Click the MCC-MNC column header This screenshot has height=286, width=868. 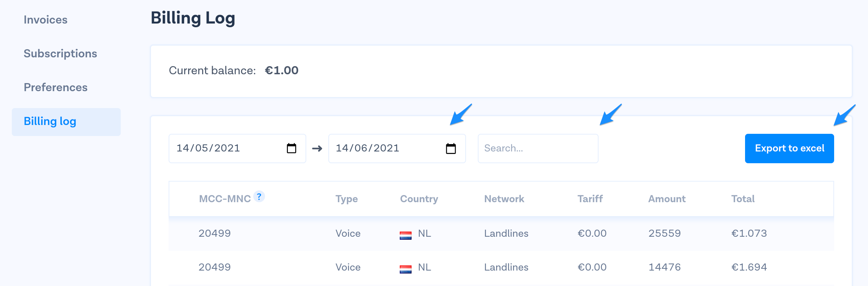tap(225, 199)
